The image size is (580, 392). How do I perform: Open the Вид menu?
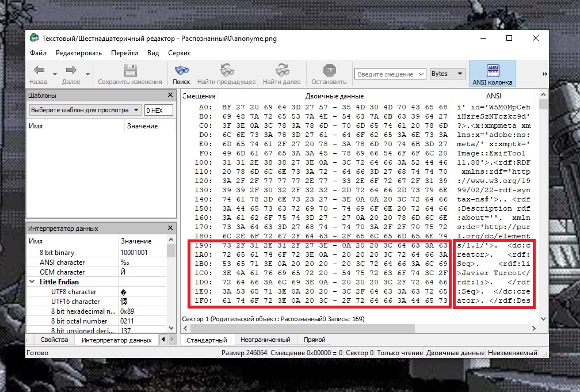[x=153, y=53]
